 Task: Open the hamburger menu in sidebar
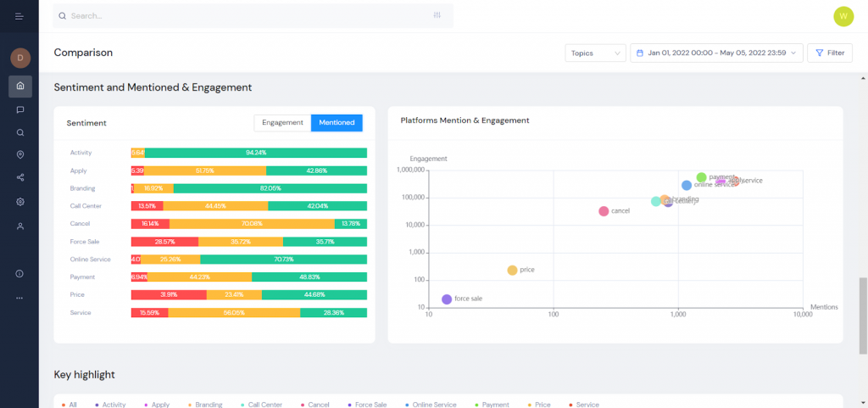[x=19, y=16]
